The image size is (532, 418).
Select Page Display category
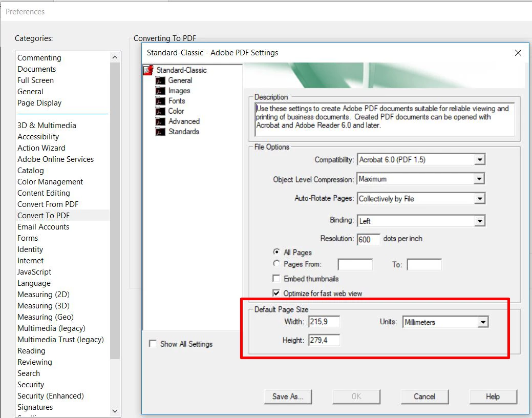tap(39, 103)
